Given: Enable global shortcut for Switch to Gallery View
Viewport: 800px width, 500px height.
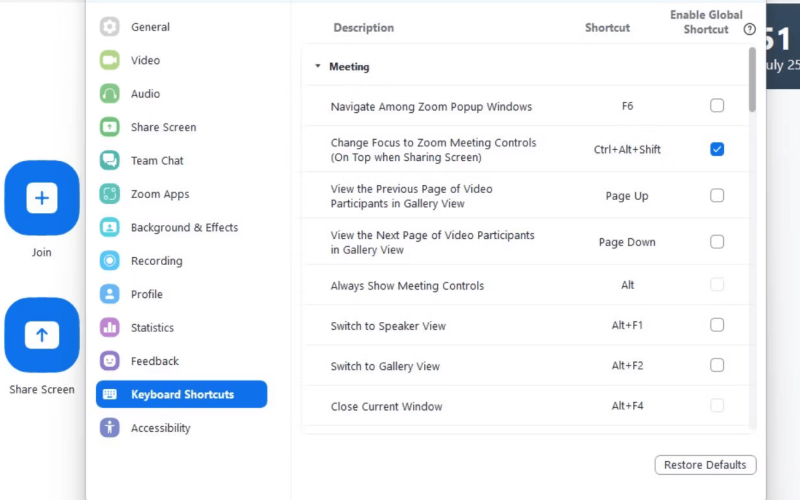Looking at the screenshot, I should click(x=717, y=365).
